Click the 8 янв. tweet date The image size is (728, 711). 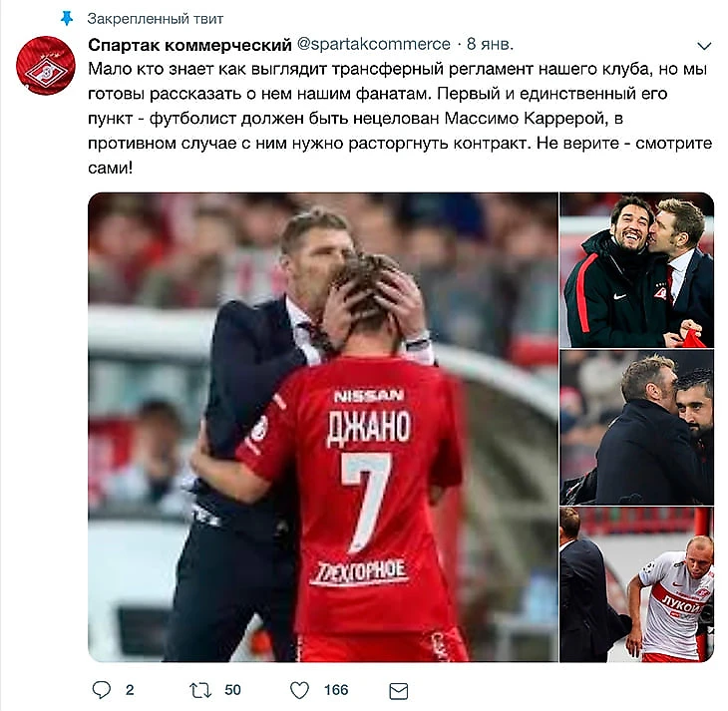click(491, 44)
